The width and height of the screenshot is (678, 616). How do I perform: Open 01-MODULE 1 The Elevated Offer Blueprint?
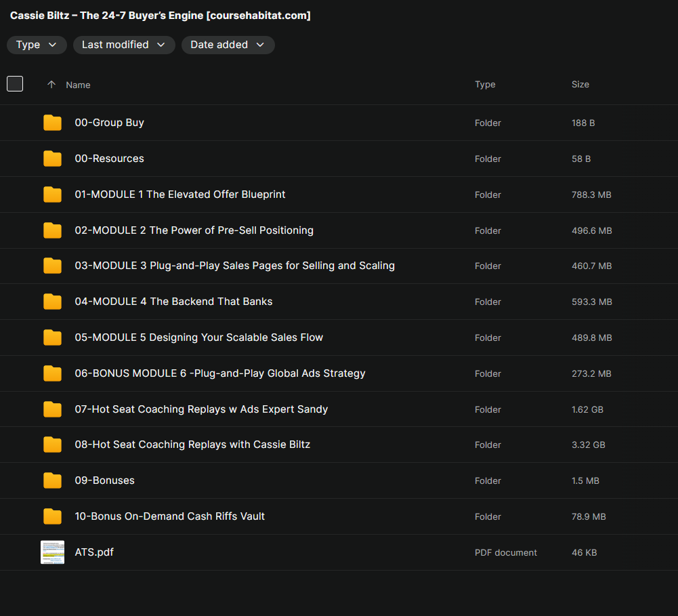click(180, 194)
